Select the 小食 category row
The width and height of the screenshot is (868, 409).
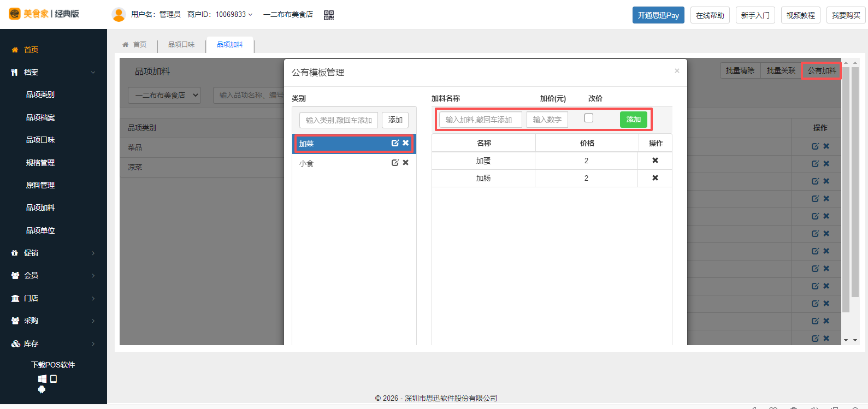[354, 163]
